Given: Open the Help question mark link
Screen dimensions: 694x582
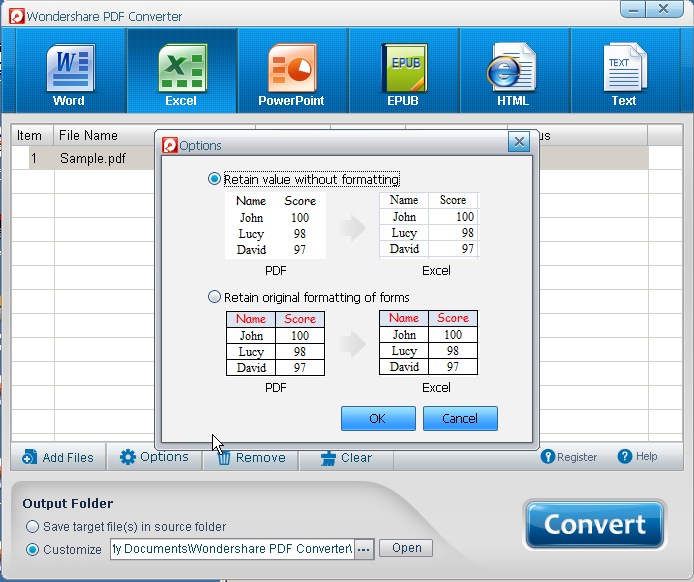Looking at the screenshot, I should 637,456.
